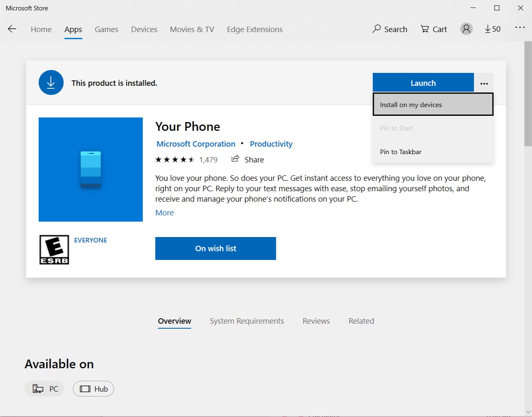Go back with the arrow icon
Screen dimensions: 532x417
(12, 29)
